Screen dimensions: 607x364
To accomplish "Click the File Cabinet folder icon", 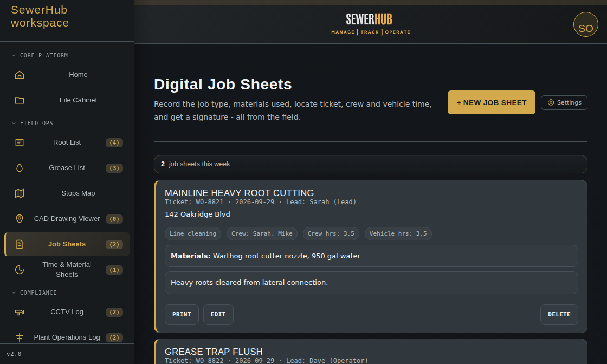I will (x=20, y=100).
